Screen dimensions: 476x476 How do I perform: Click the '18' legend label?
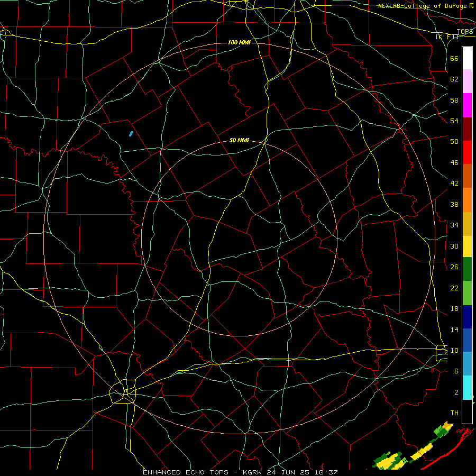pos(454,309)
